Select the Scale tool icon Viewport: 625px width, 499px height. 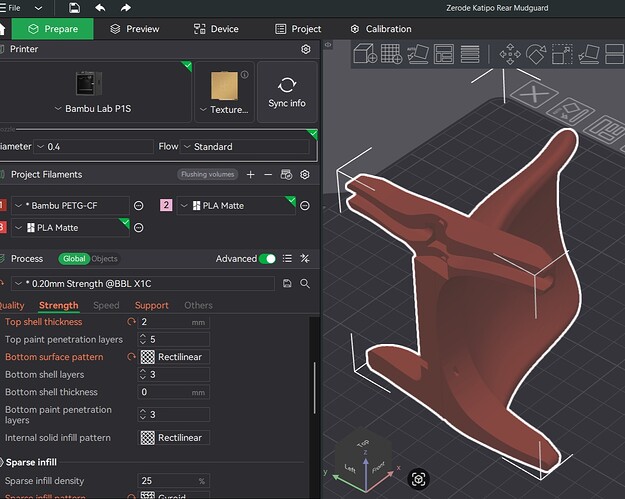(x=562, y=53)
